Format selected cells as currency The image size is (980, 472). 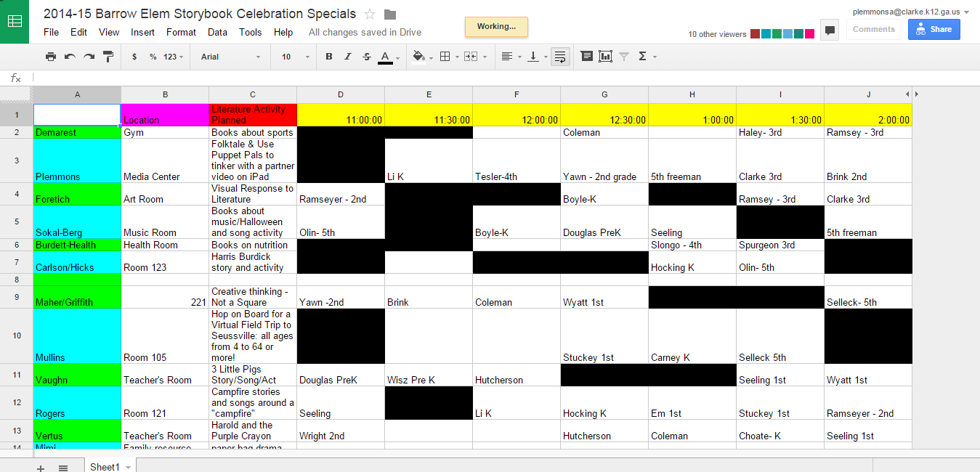click(x=134, y=57)
